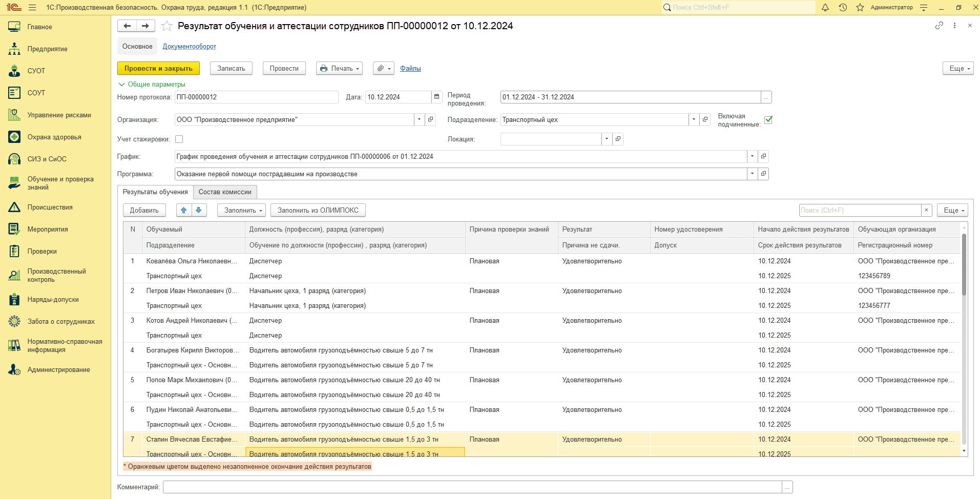980x499 pixels.
Task: Open Управление рисками section
Action: 59,115
